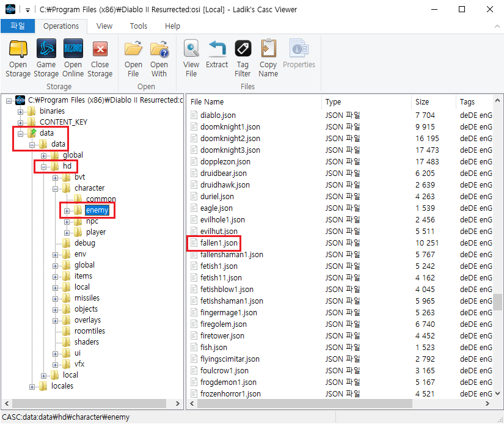
Task: Click the Extract arrow icon
Action: click(x=217, y=49)
